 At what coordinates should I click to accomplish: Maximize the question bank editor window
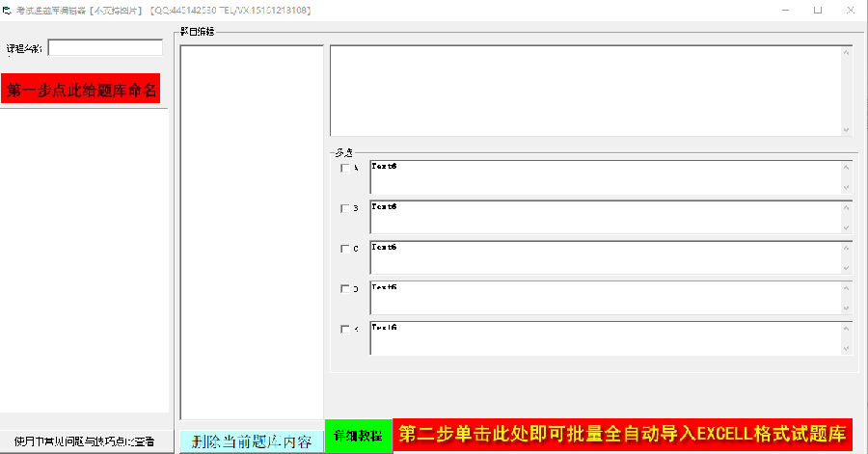[x=818, y=10]
